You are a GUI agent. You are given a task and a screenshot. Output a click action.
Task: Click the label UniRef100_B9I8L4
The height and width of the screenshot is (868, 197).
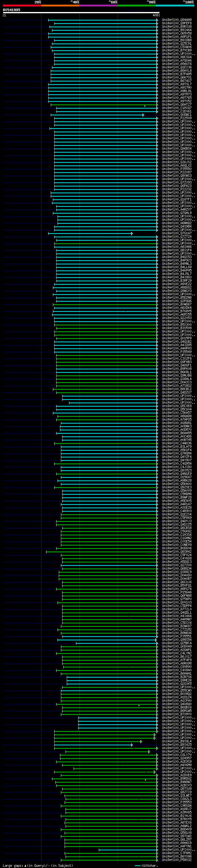(177, 741)
